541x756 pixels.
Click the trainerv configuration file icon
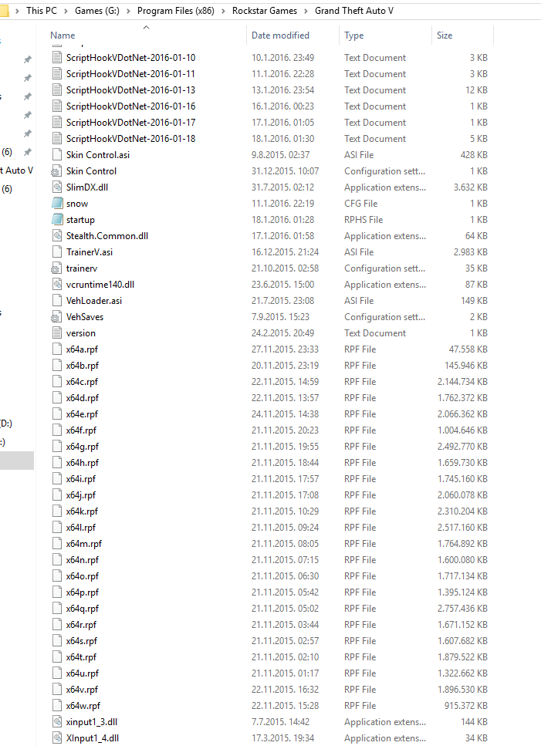pyautogui.click(x=57, y=268)
